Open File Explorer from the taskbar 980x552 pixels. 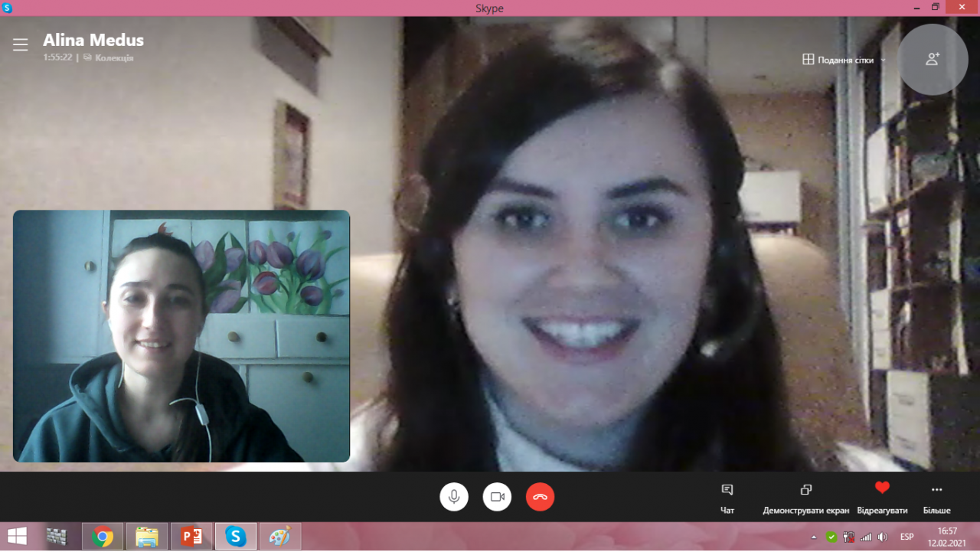click(x=147, y=537)
